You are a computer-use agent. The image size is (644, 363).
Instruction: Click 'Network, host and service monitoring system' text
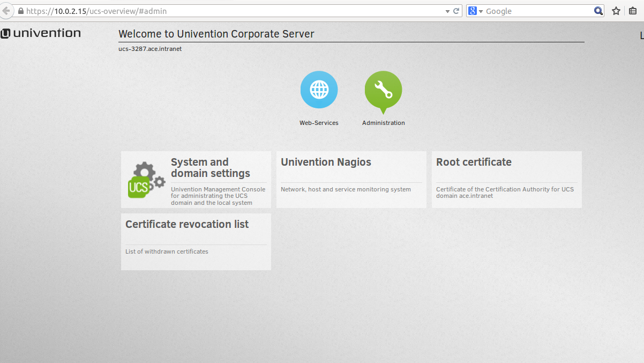[346, 189]
